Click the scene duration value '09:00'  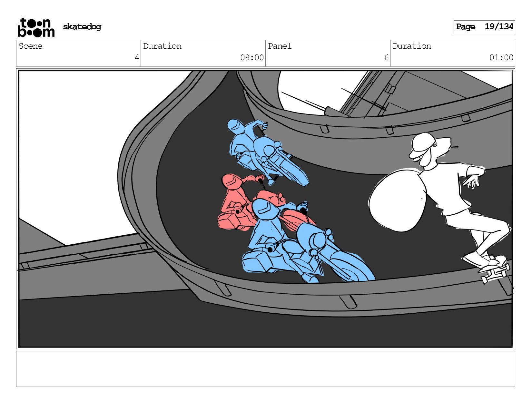click(x=252, y=58)
